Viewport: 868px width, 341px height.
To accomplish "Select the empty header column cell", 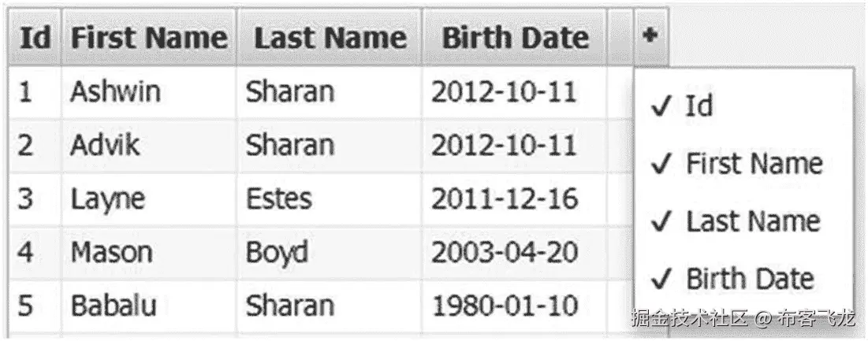I will pyautogui.click(x=620, y=37).
